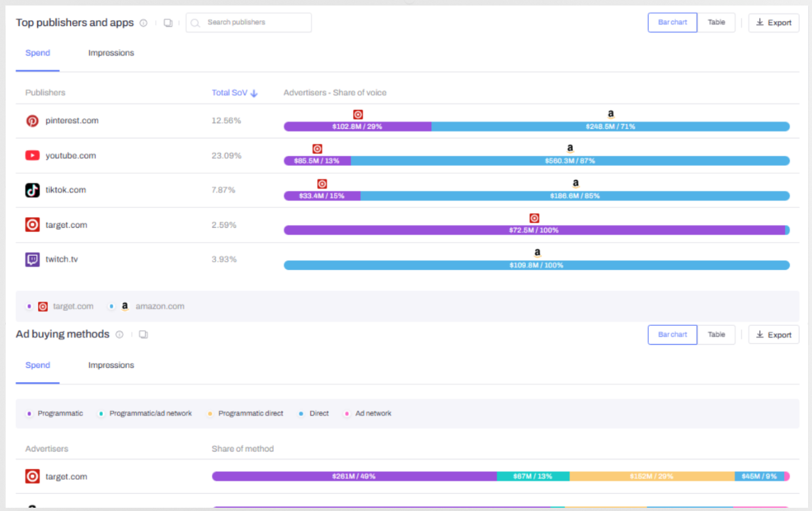Click the info icon beside Ad buying methods

119,334
